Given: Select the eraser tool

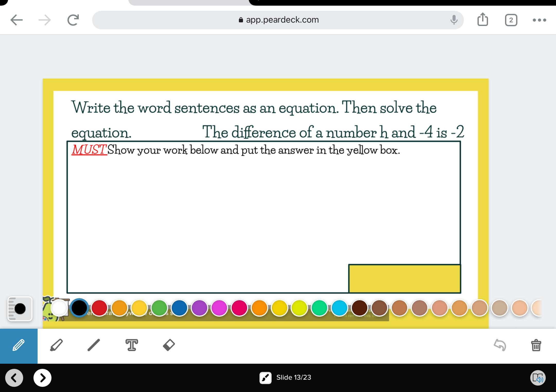Looking at the screenshot, I should pyautogui.click(x=169, y=345).
